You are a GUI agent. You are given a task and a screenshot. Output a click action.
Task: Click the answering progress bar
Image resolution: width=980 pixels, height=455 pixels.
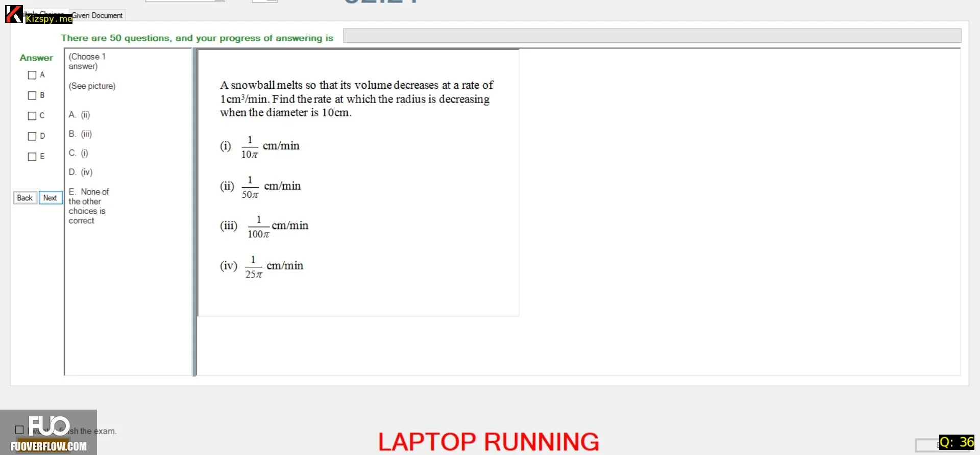tap(652, 36)
